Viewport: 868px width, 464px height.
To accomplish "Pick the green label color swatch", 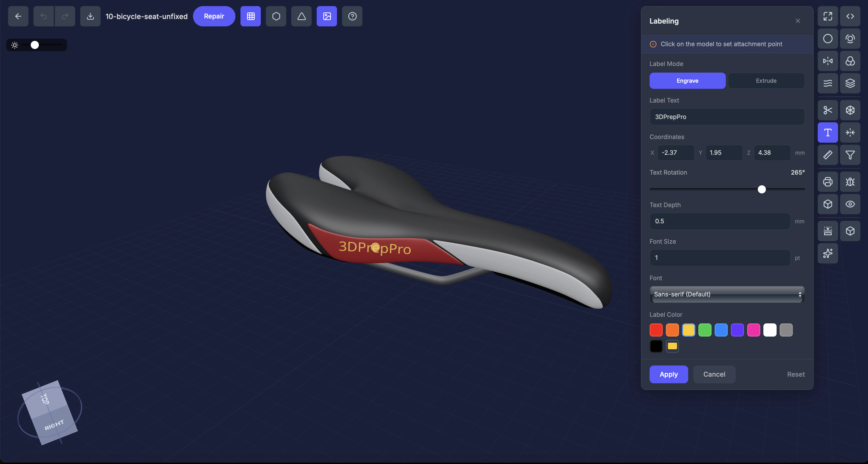I will pyautogui.click(x=705, y=330).
